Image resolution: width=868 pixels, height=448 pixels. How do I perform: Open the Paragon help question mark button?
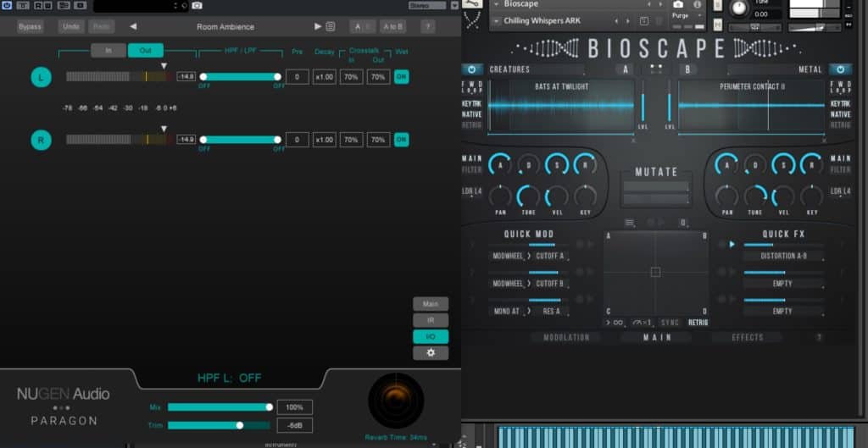428,26
